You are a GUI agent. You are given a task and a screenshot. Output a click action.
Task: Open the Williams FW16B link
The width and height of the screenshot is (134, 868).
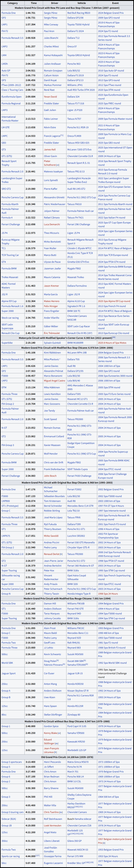click(76, 604)
